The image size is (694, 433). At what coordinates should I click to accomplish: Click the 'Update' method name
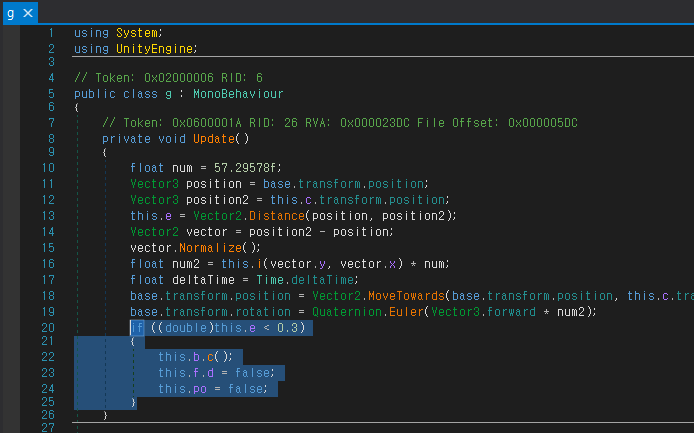point(214,139)
